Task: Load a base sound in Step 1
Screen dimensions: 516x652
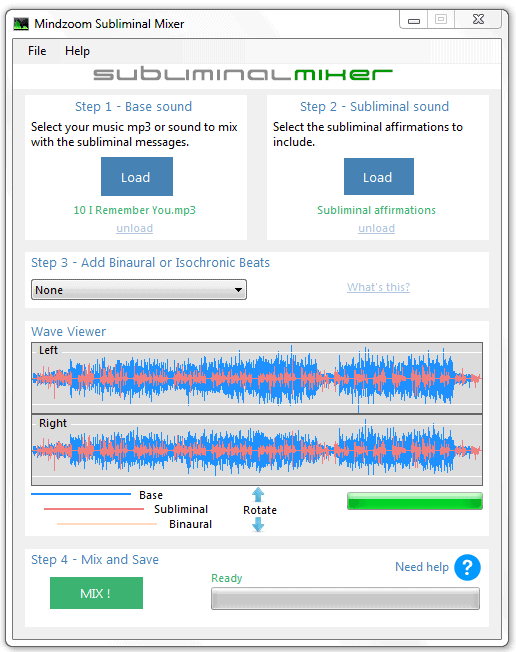Action: point(137,176)
